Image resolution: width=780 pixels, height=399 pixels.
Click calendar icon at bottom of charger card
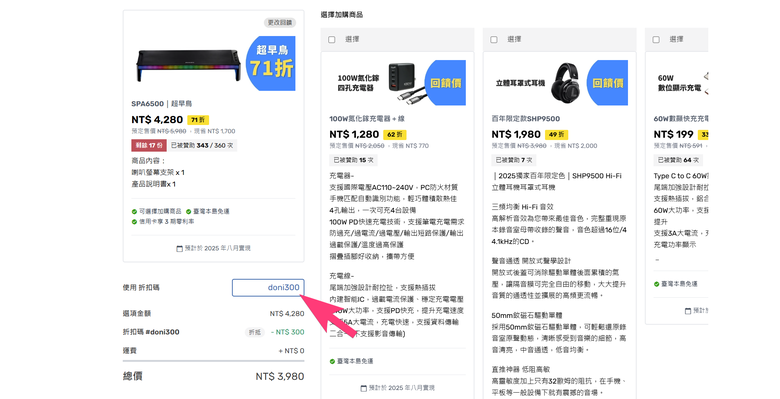coord(364,388)
